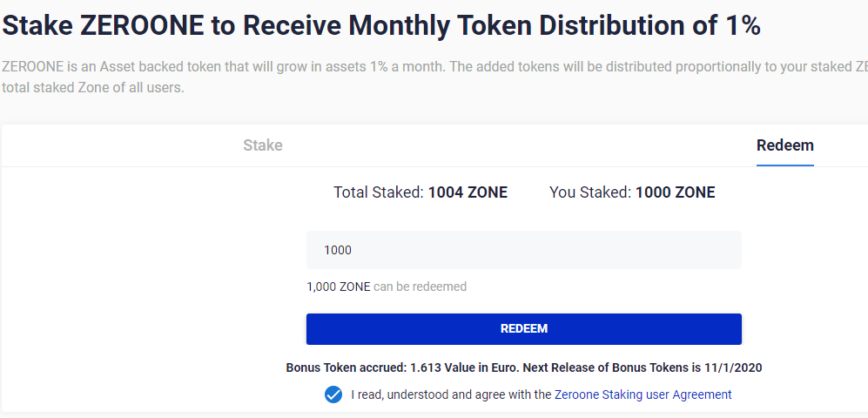Uncheck the agreement checkbox with the blue checkmark
Screen dimensions: 868x418
tap(333, 394)
